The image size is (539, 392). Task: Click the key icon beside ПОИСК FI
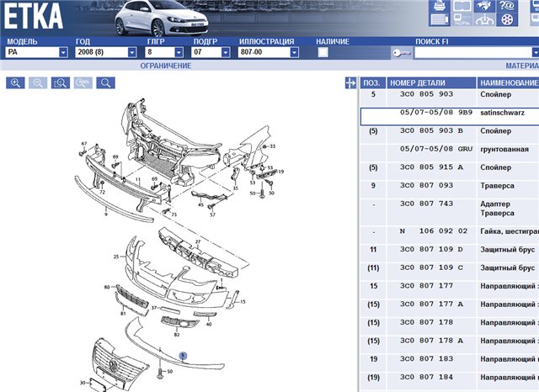401,52
